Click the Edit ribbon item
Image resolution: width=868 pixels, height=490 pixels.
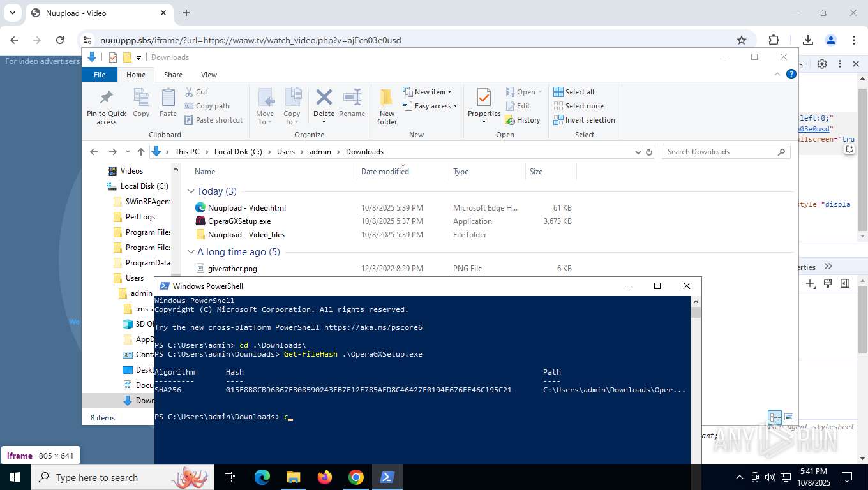click(518, 106)
